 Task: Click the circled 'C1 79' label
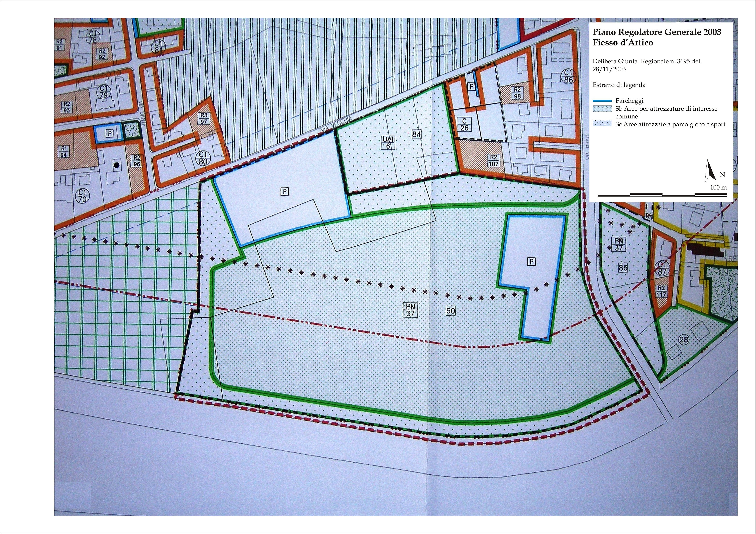104,92
